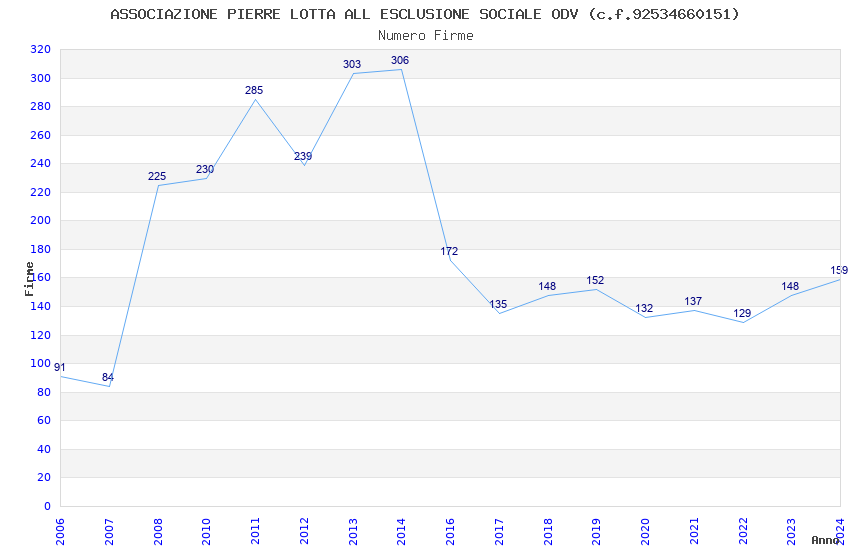Screen dimensions: 850x550
Task: Select the data label 152
Action: [x=595, y=280]
